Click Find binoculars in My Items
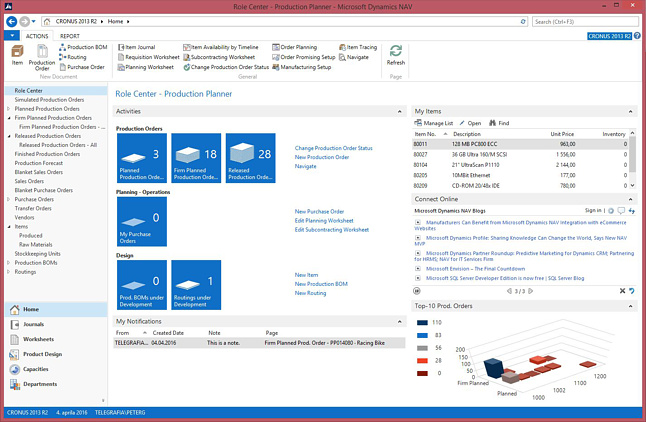 tap(499, 123)
